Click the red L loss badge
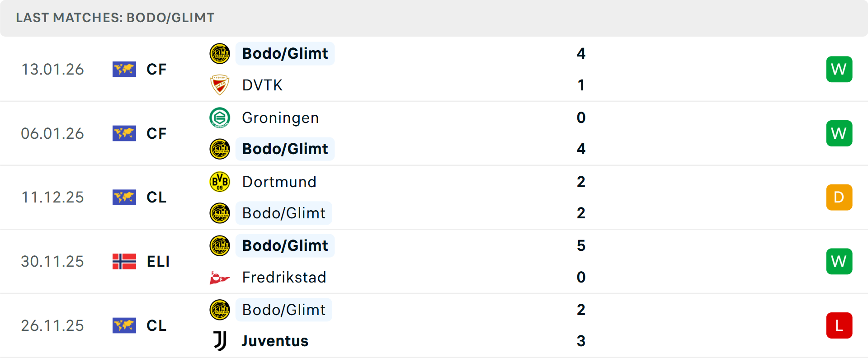 [x=839, y=325]
